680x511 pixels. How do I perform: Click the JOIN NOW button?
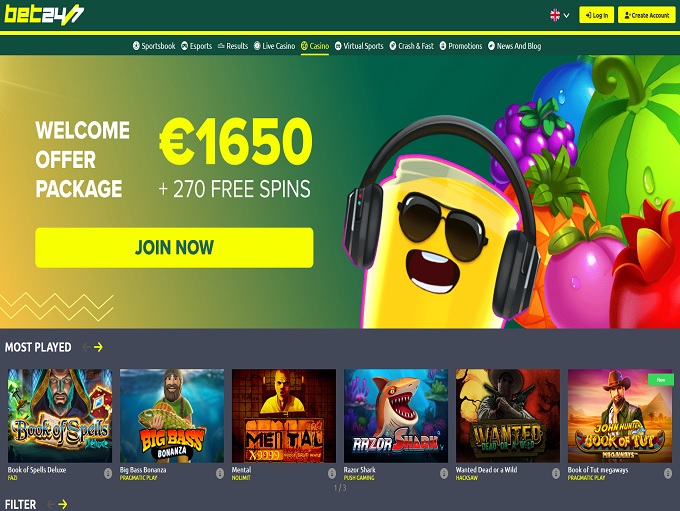pos(174,248)
